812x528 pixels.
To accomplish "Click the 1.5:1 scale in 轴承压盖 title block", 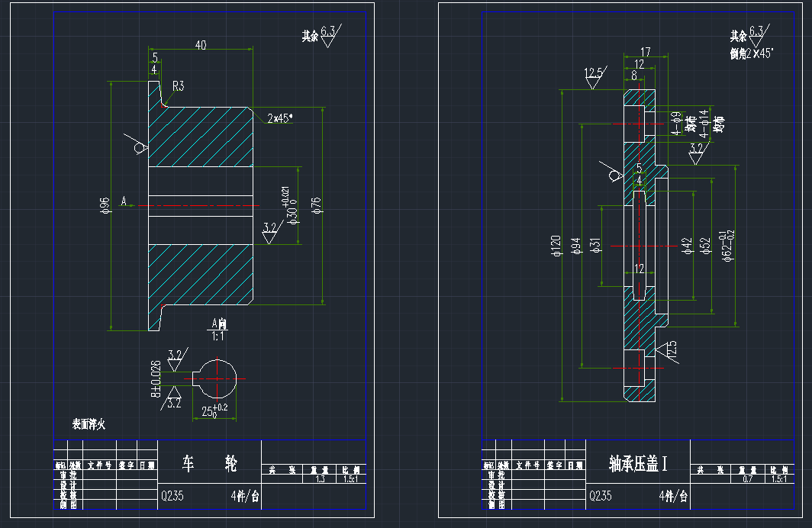I will click(x=779, y=479).
